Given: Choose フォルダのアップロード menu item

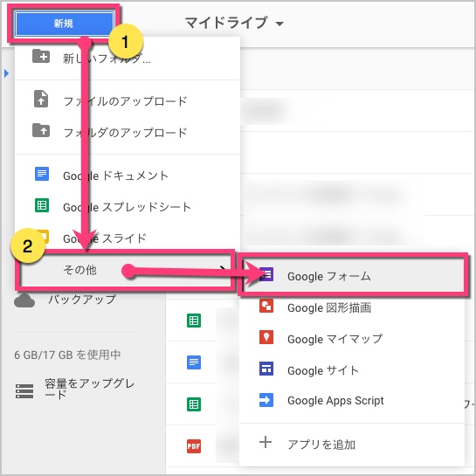Looking at the screenshot, I should pyautogui.click(x=125, y=133).
